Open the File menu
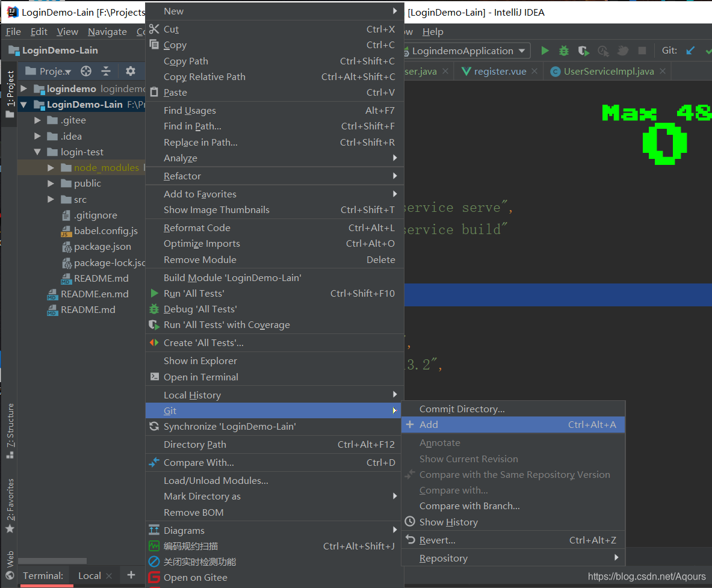This screenshot has height=588, width=712. 13,32
